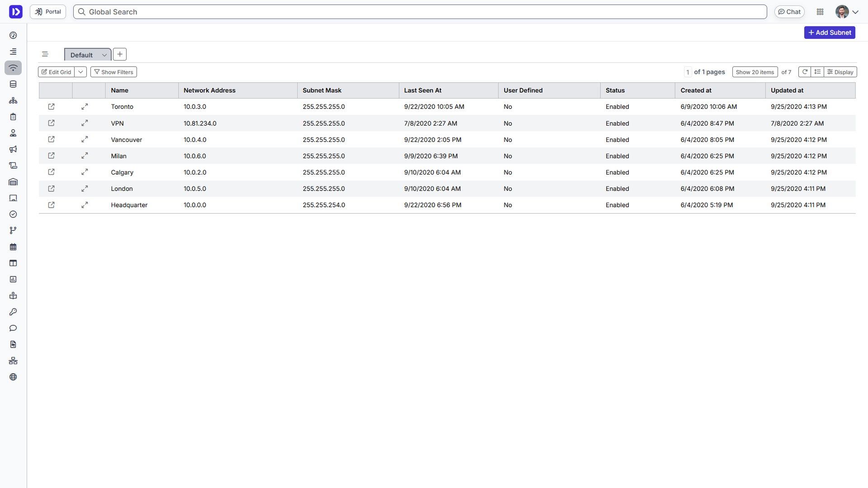Open the Chat button
The width and height of the screenshot is (868, 488).
coord(789,12)
